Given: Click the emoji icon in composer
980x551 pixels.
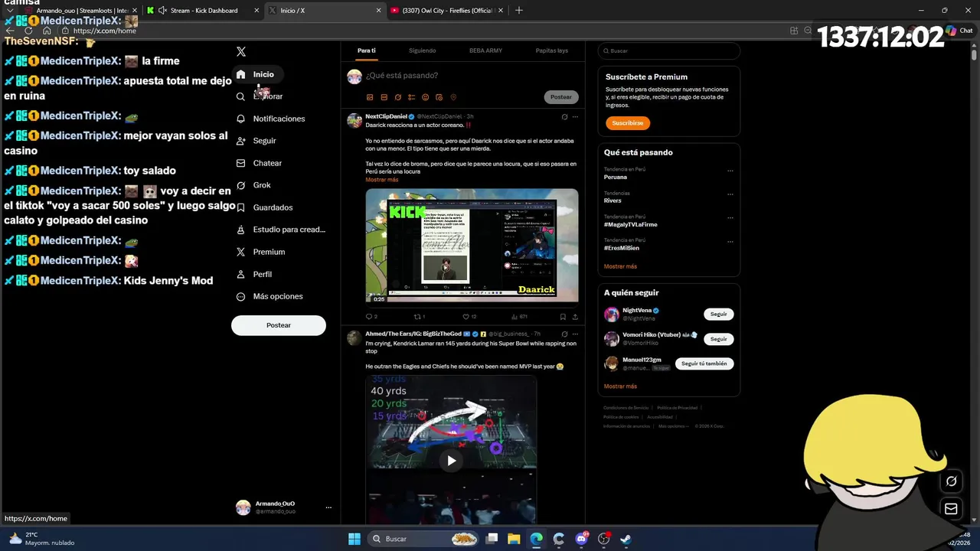Looking at the screenshot, I should (425, 97).
